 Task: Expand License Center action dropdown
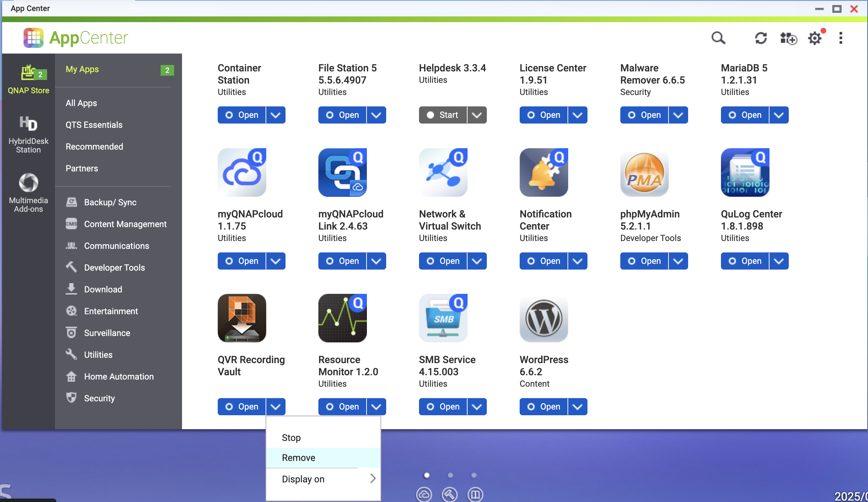point(577,115)
